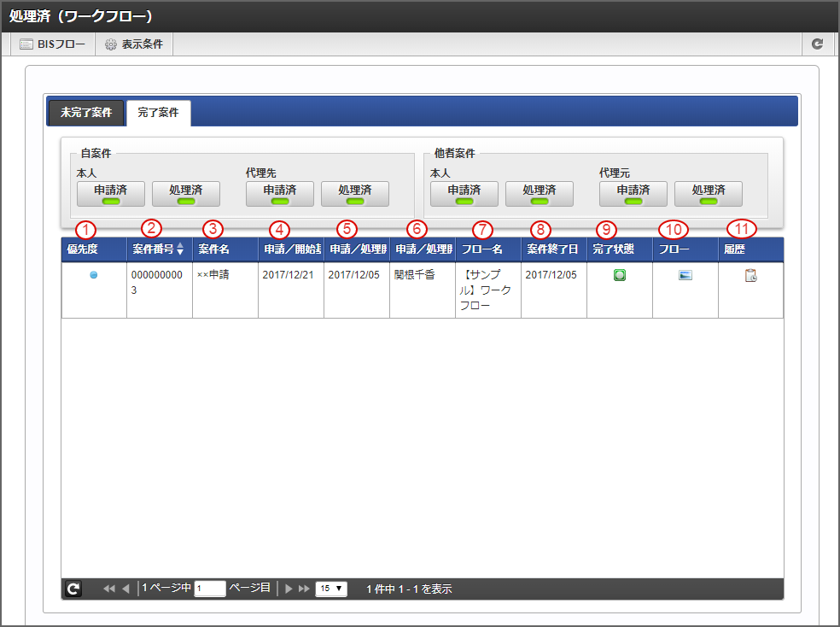The height and width of the screenshot is (627, 840).
Task: Switch to the 未完了案件 tab
Action: (86, 113)
